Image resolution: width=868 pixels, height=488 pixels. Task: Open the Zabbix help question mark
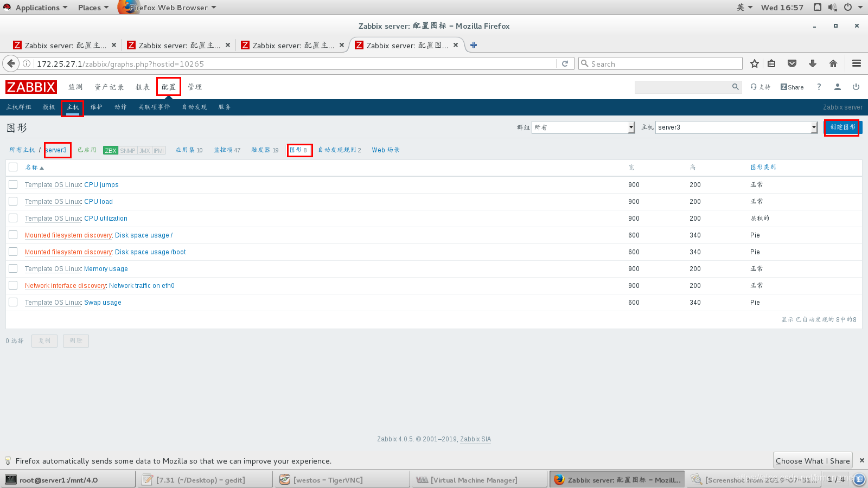(x=819, y=87)
